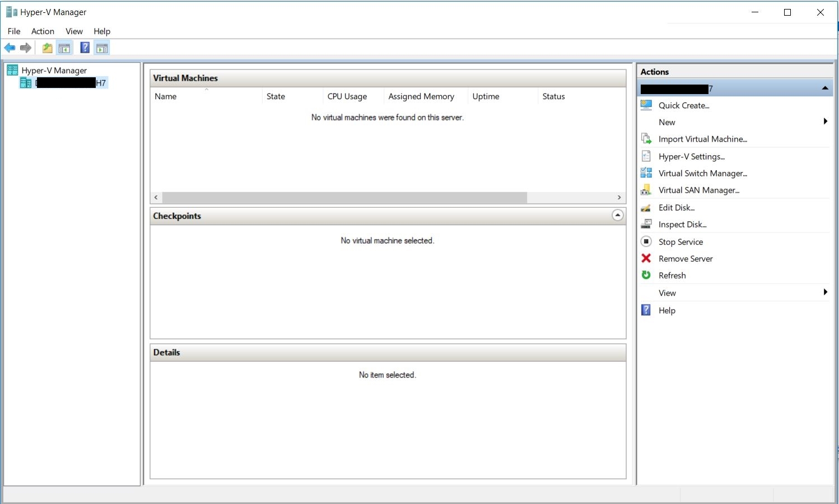Click Remove Server action
839x504 pixels.
(x=686, y=258)
